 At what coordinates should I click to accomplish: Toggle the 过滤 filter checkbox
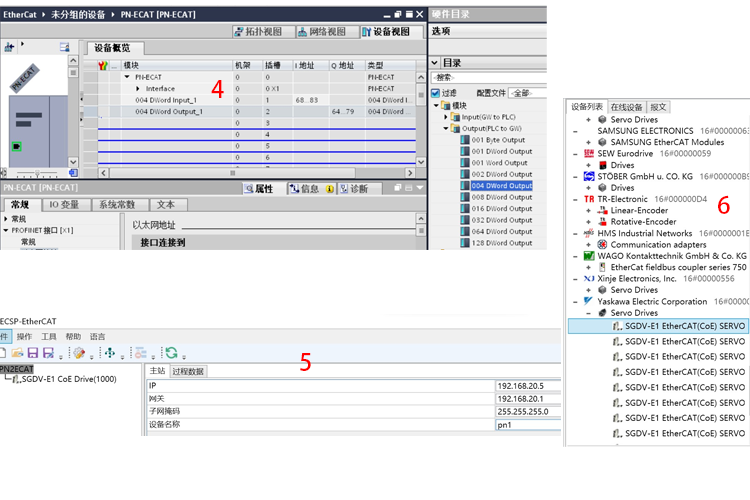435,93
